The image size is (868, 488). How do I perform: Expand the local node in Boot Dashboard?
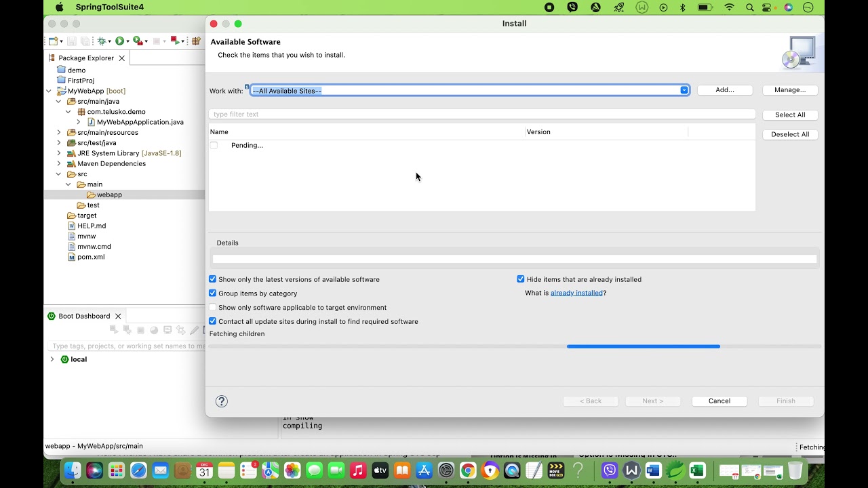[x=52, y=359]
